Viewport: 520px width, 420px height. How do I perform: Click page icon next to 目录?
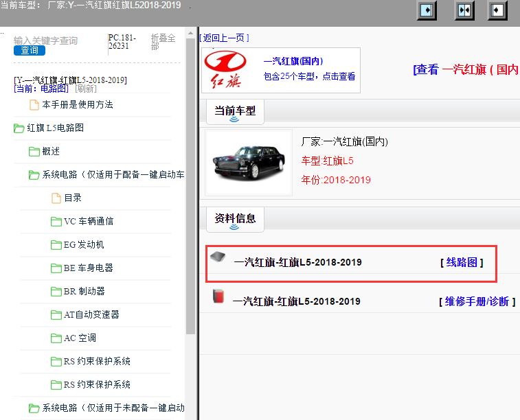coord(56,198)
